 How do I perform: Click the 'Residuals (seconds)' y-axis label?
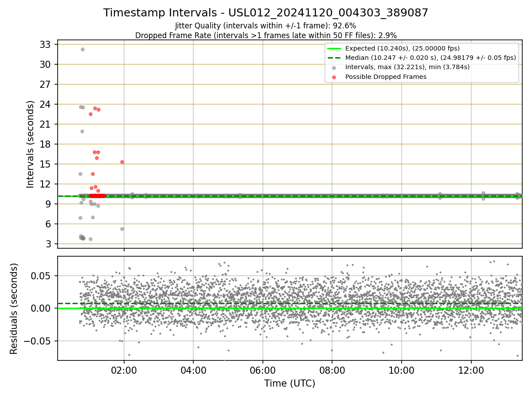[14, 309]
